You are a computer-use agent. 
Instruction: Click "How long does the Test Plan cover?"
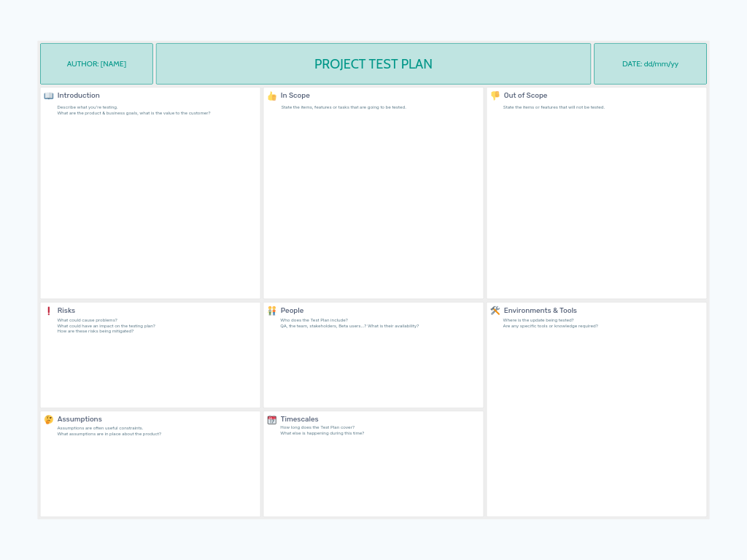[x=318, y=427]
